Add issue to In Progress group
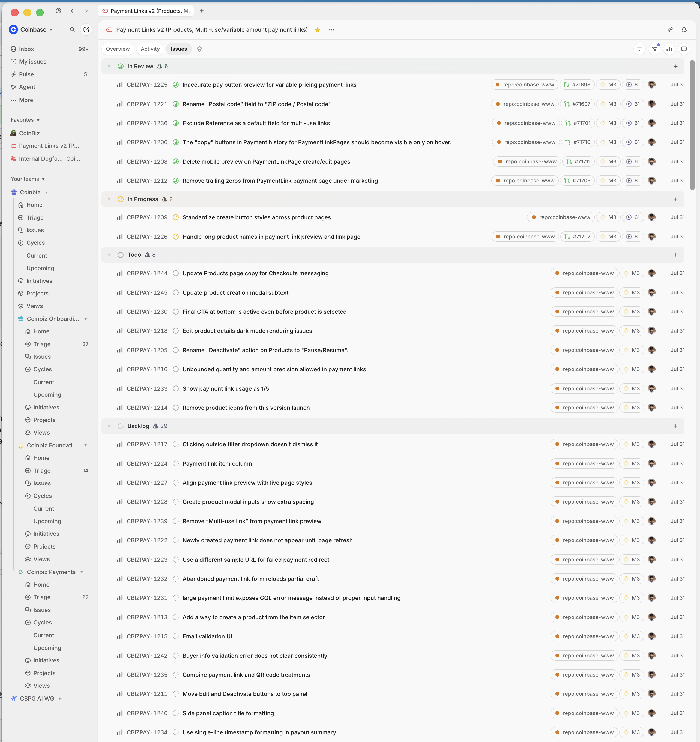Image resolution: width=700 pixels, height=742 pixels. [675, 199]
